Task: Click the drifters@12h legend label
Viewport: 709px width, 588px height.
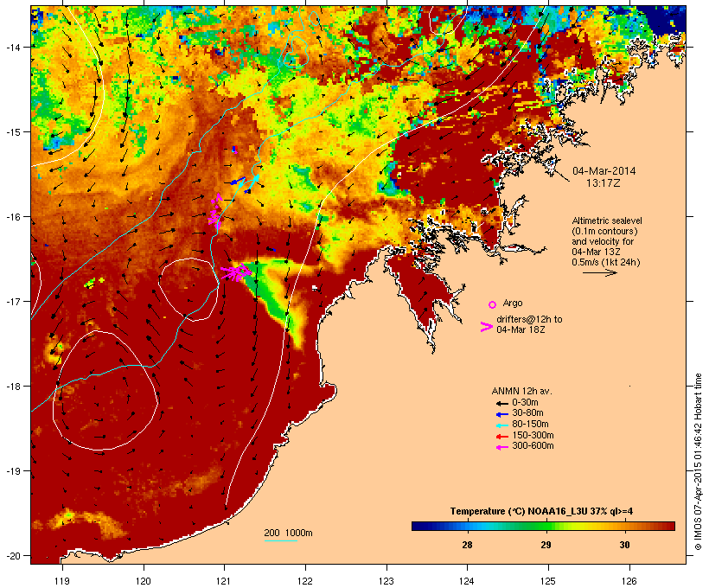Action: (529, 324)
